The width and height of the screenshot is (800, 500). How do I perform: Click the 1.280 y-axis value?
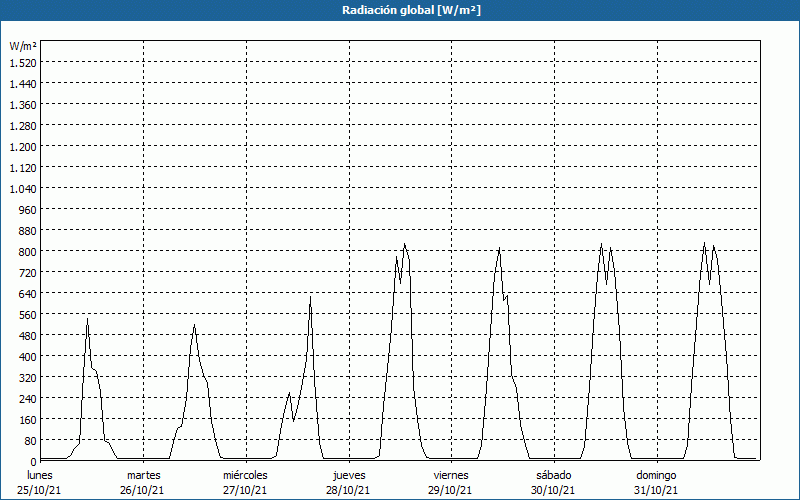point(23,126)
